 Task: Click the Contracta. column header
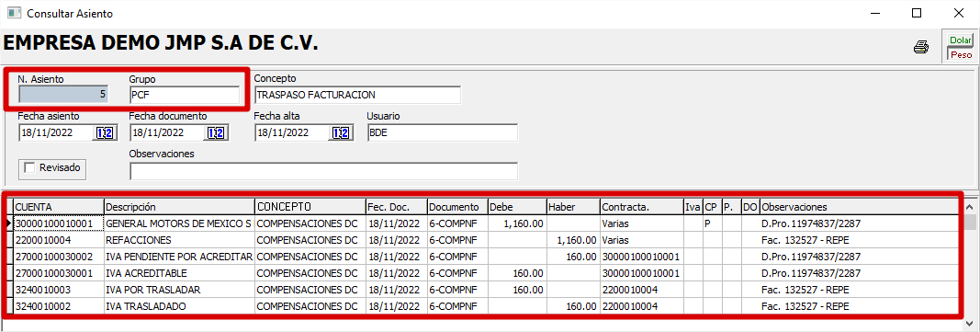[x=641, y=206]
